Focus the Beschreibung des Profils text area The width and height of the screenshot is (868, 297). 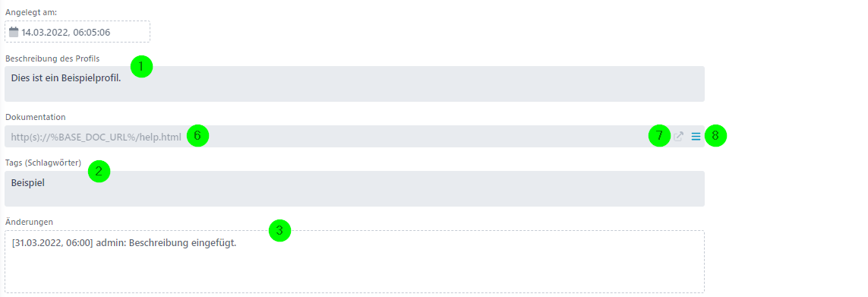click(x=355, y=84)
